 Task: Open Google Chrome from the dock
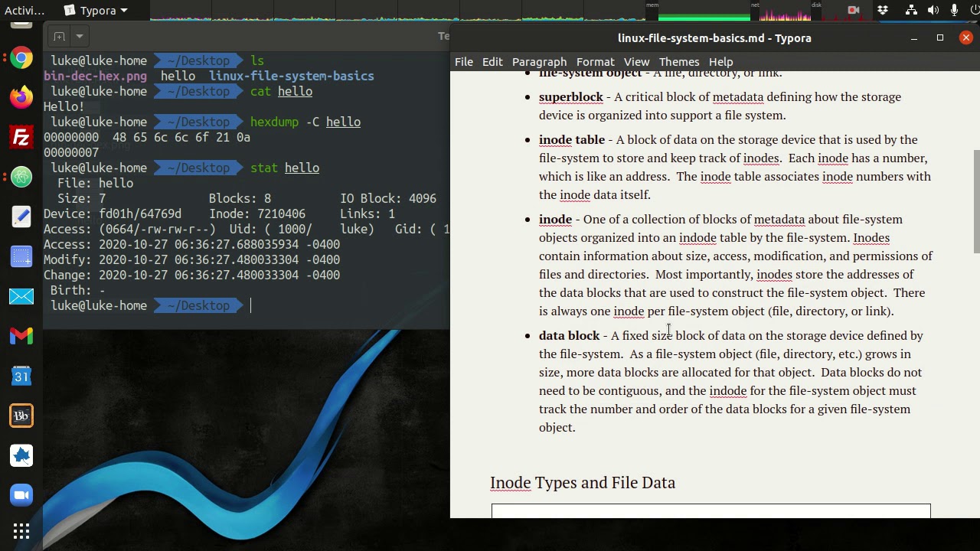21,57
